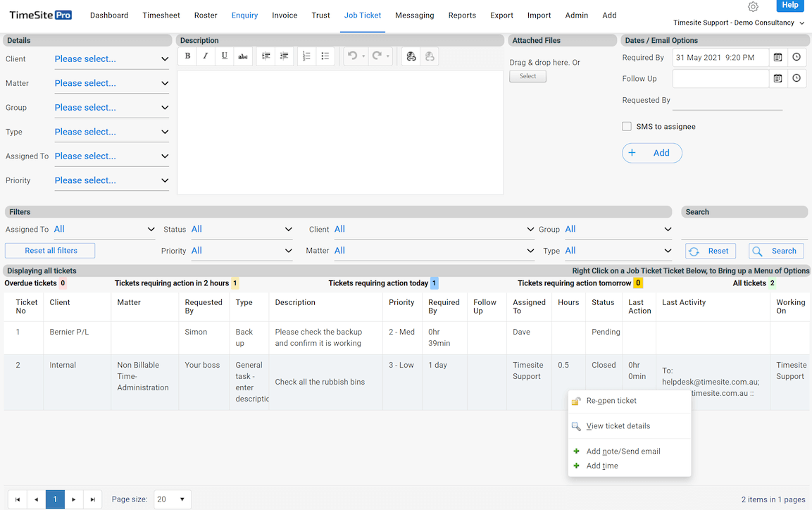Viewport: 812px width, 510px height.
Task: Open the Priority dropdown in Details
Action: click(111, 181)
